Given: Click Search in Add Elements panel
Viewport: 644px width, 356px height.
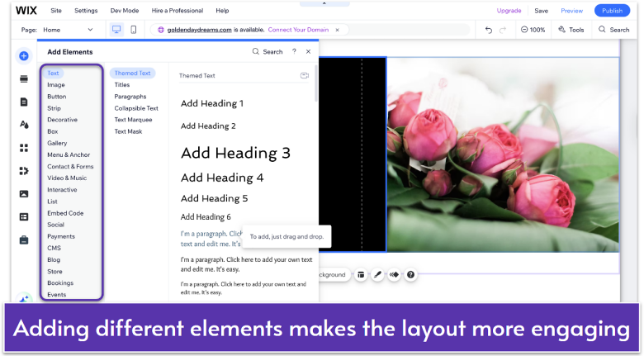Looking at the screenshot, I should click(268, 51).
